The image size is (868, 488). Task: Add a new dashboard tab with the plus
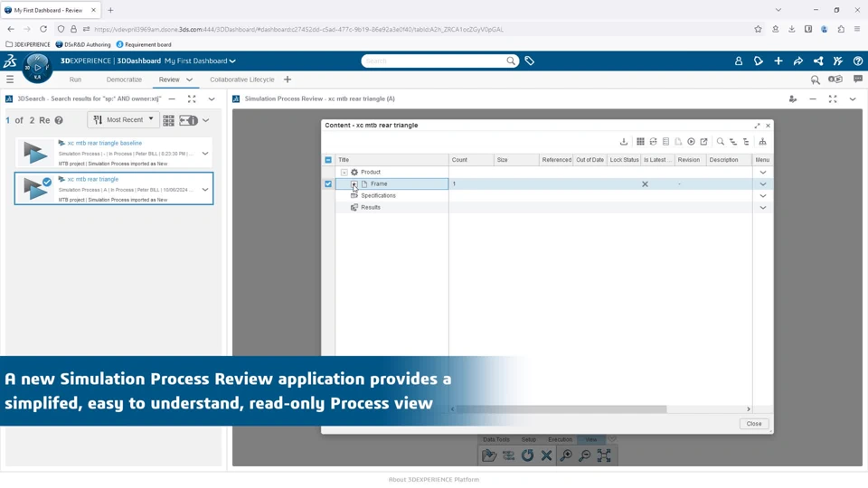(x=288, y=80)
